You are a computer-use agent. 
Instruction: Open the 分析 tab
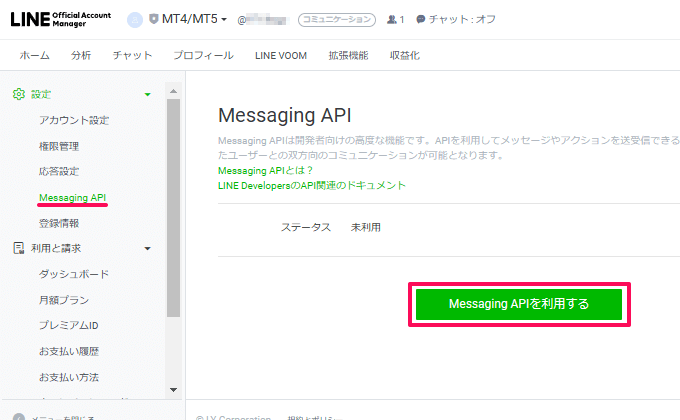(81, 56)
